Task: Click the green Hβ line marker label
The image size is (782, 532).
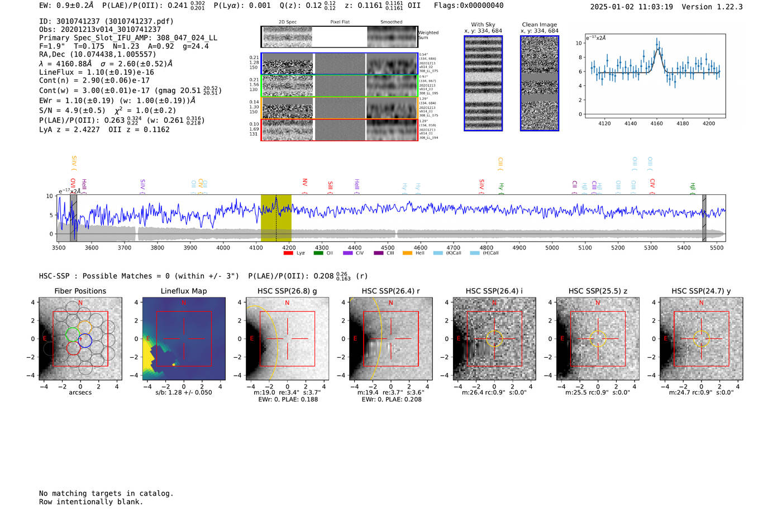Action: tap(693, 187)
